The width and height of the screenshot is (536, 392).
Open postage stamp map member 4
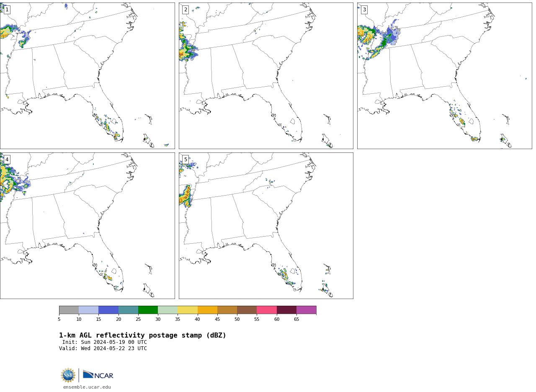(x=87, y=226)
